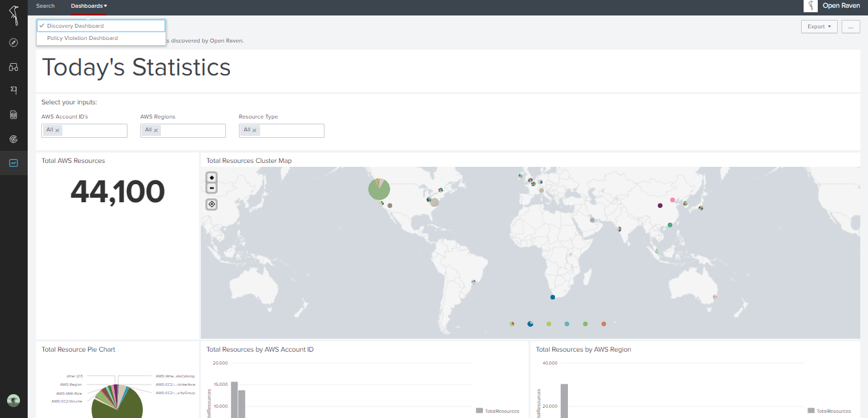The image size is (868, 418).
Task: Open the more options ellipsis button
Action: [x=851, y=26]
